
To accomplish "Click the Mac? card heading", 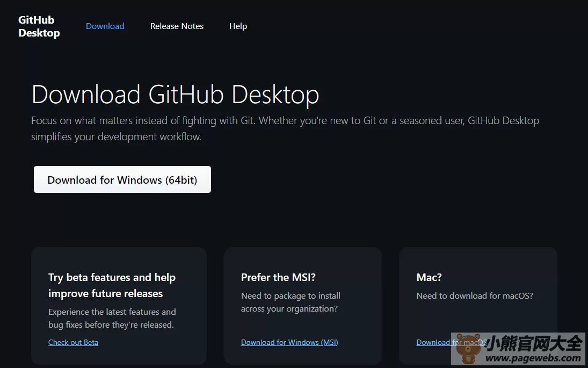I will pos(429,277).
